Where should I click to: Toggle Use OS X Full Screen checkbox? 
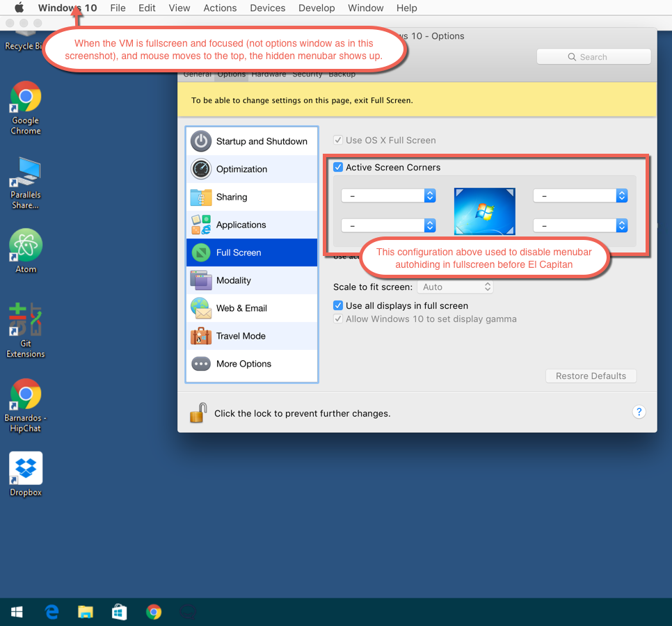click(x=338, y=140)
